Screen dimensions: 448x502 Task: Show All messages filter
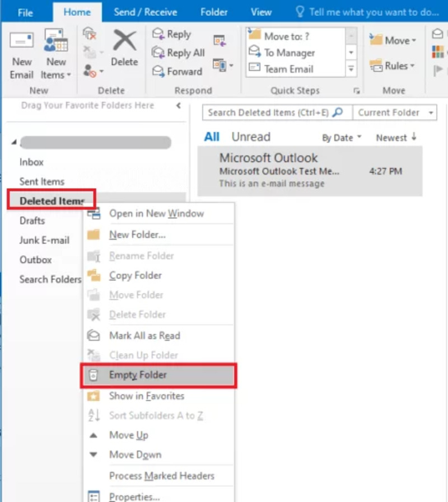click(212, 137)
